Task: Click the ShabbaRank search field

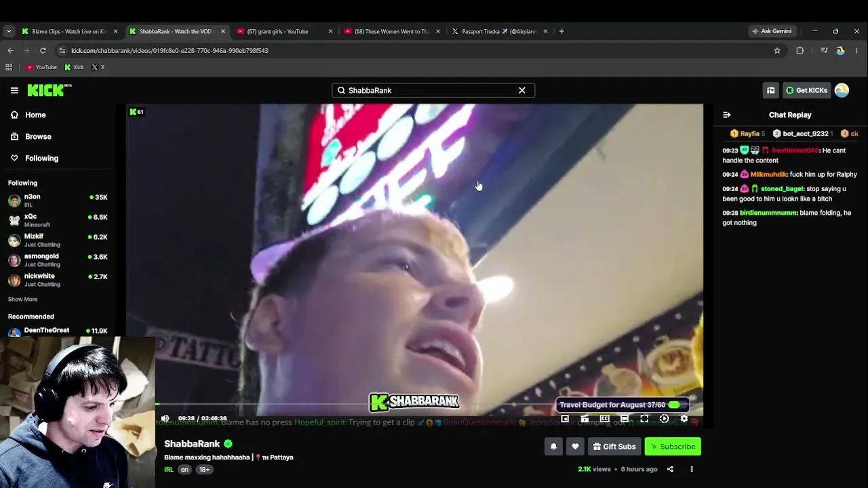Action: (x=433, y=90)
